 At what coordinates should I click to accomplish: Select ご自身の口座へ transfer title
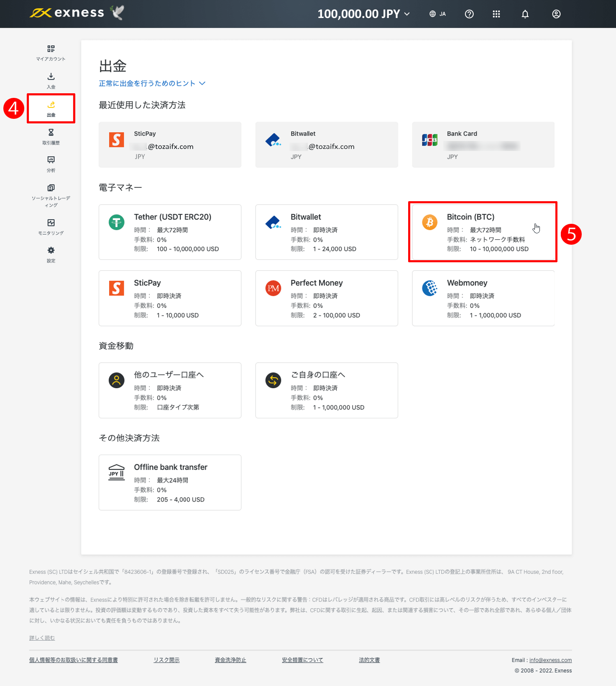tap(318, 375)
